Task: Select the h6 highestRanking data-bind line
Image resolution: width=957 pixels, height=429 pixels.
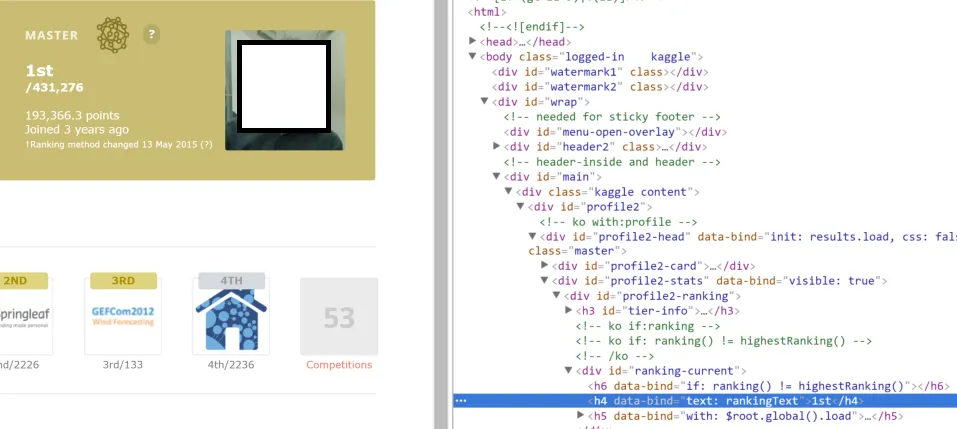Action: pyautogui.click(x=769, y=386)
